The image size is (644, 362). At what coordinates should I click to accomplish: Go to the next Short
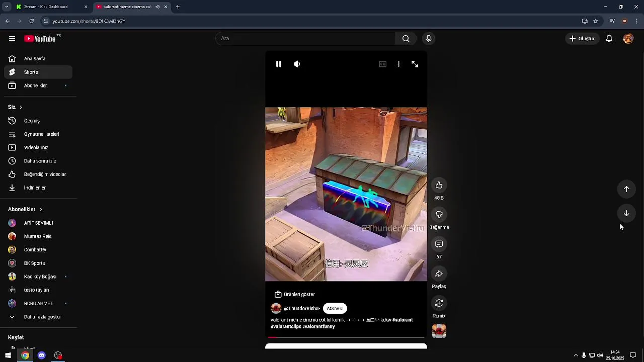click(626, 213)
